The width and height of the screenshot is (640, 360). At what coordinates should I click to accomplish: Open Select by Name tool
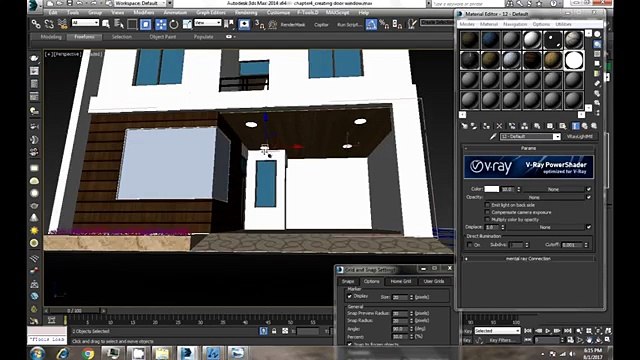pyautogui.click(x=119, y=24)
